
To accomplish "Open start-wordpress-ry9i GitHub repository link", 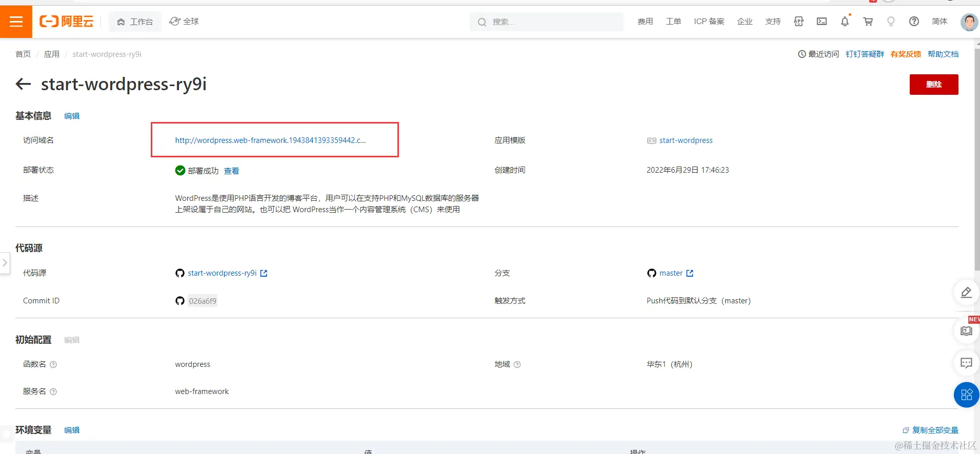I will 222,273.
